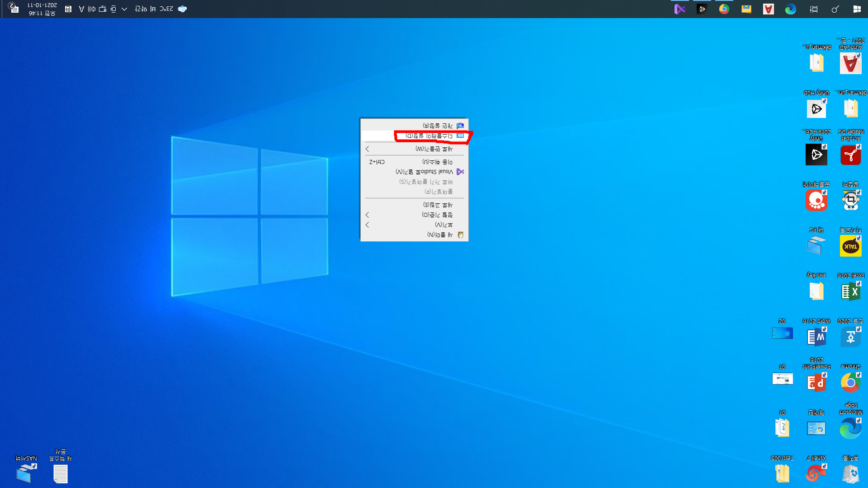868x488 pixels.
Task: Show hidden tray icons via taskbar chevron
Action: click(124, 9)
